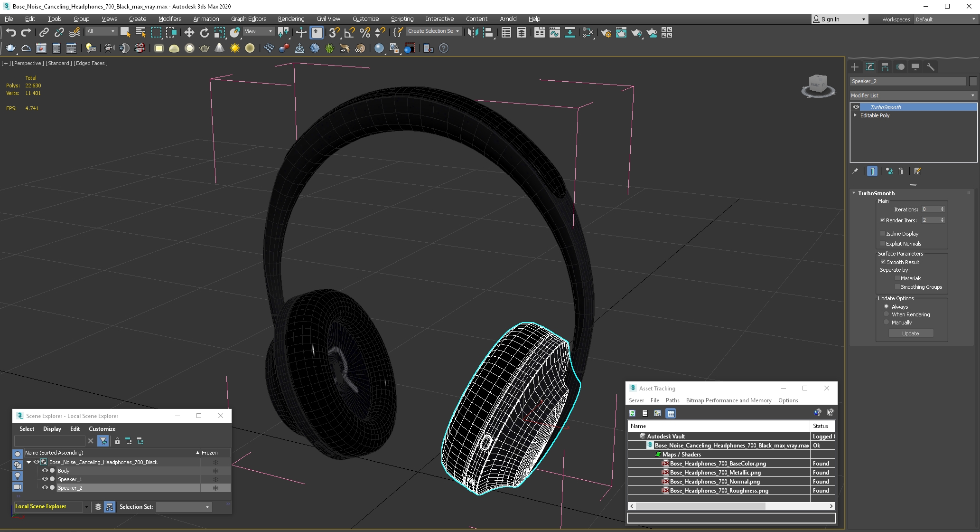Click the Pin Stack icon
This screenshot has height=532, width=980.
click(855, 171)
